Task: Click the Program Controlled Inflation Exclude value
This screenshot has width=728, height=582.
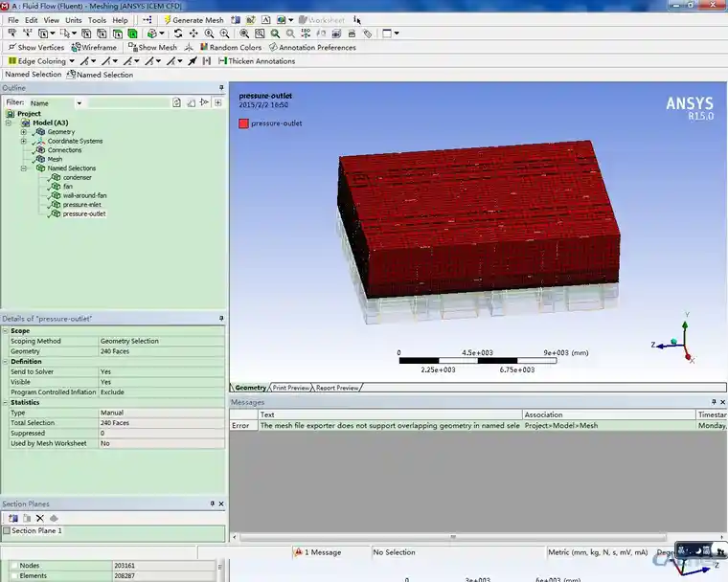Action: 162,392
